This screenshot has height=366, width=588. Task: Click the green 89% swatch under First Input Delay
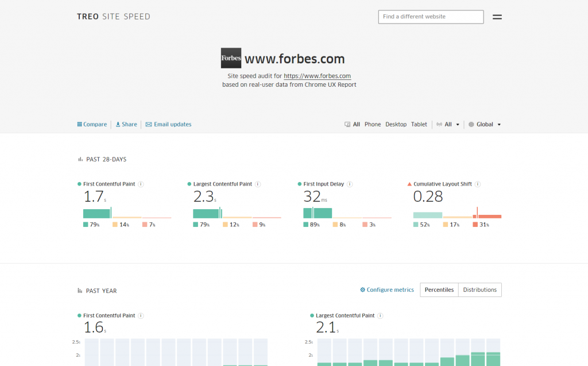[305, 225]
